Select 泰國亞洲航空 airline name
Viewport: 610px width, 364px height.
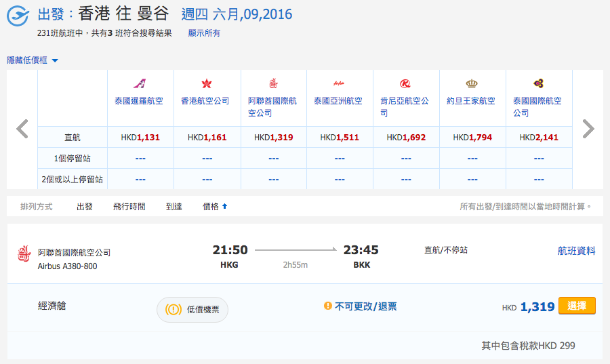pos(338,101)
